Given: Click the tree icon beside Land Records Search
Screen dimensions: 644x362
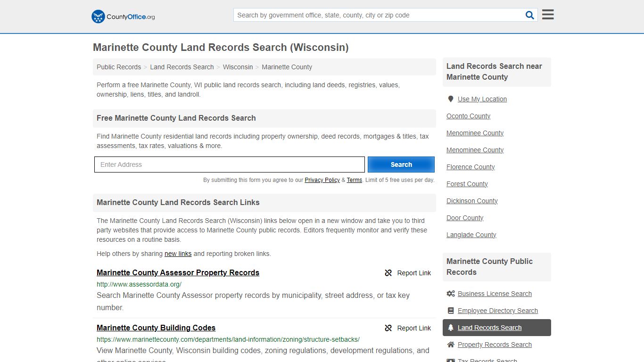Looking at the screenshot, I should pos(451,328).
